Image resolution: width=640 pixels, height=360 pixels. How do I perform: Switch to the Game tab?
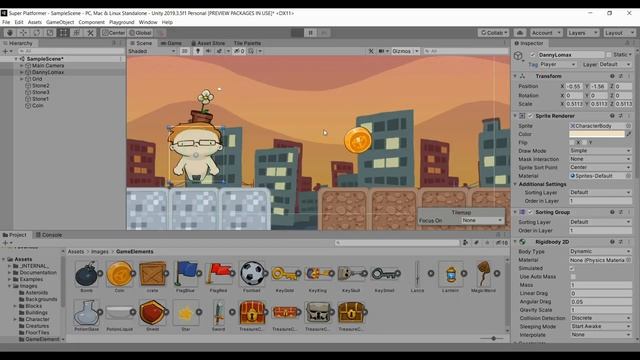pyautogui.click(x=171, y=43)
